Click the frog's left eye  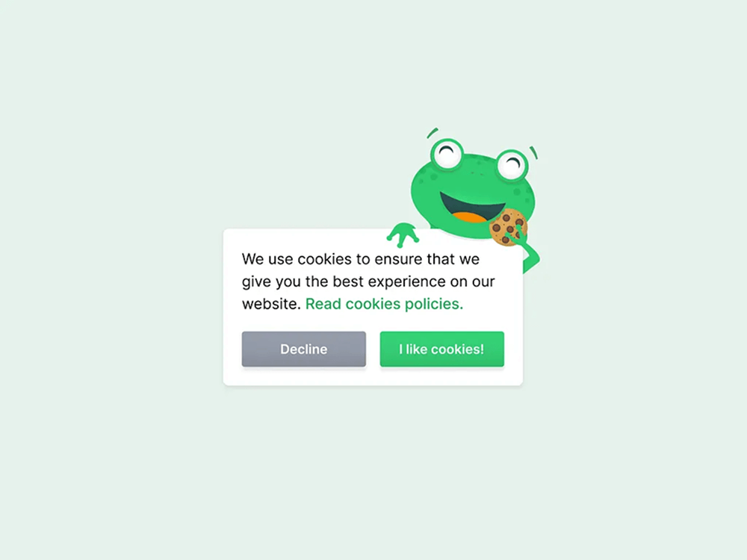[447, 154]
